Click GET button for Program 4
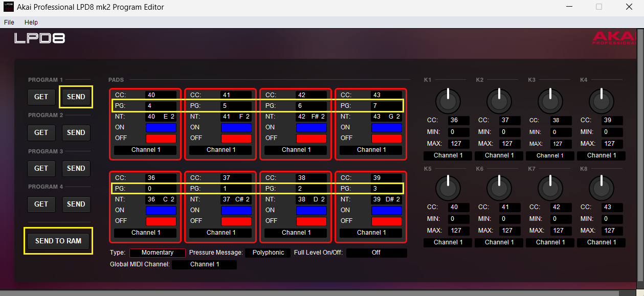Screen dimensions: 644x296 tap(41, 204)
